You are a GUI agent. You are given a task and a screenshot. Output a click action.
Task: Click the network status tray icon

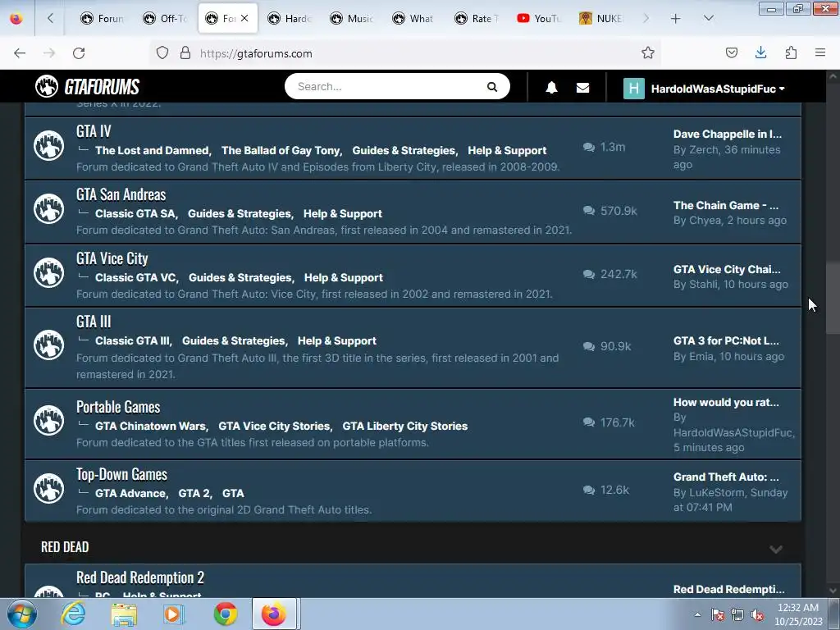tap(737, 614)
